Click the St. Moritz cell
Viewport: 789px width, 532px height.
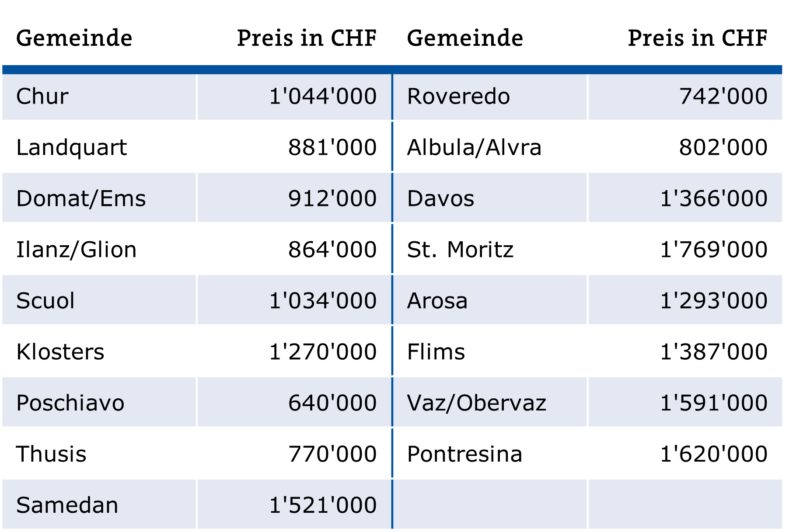coord(460,250)
